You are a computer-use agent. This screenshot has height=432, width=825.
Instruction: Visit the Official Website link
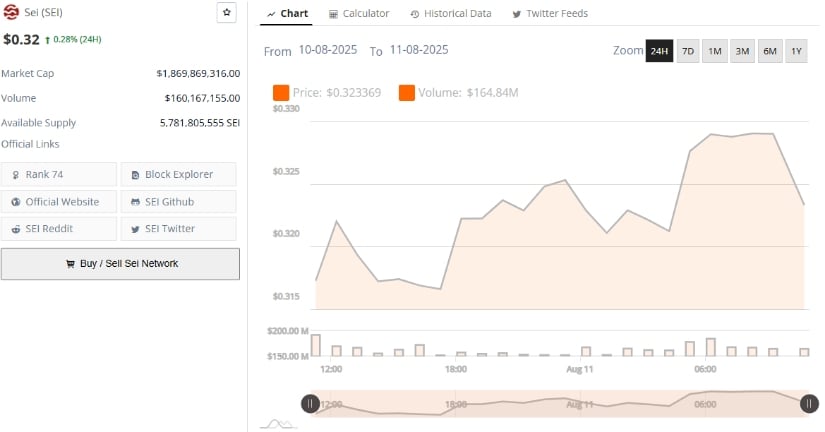coord(58,202)
